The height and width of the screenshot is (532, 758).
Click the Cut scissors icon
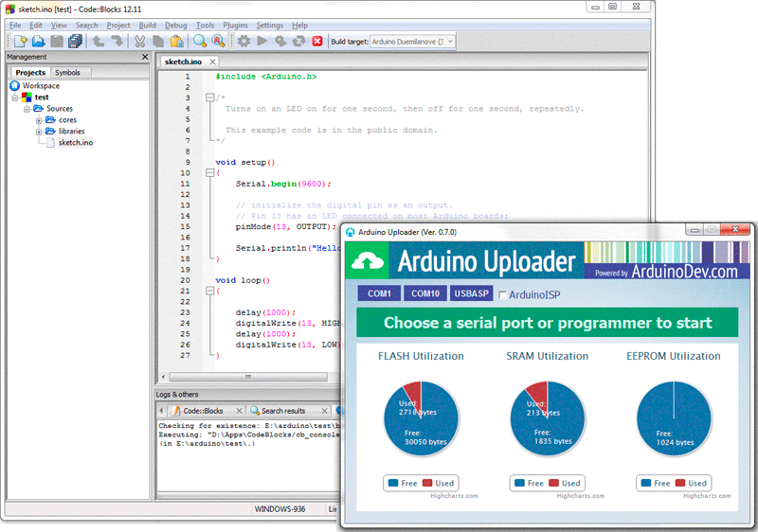(x=140, y=42)
